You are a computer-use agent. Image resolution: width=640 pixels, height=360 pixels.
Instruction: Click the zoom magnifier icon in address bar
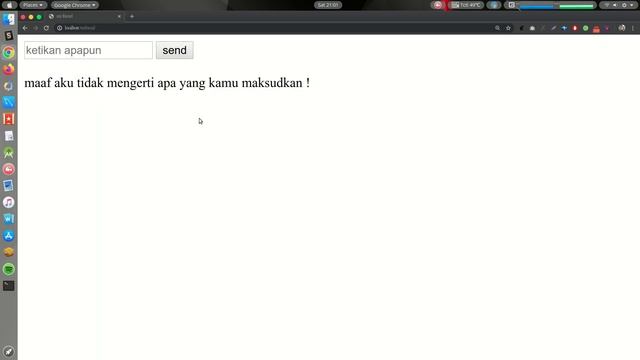coord(497,28)
